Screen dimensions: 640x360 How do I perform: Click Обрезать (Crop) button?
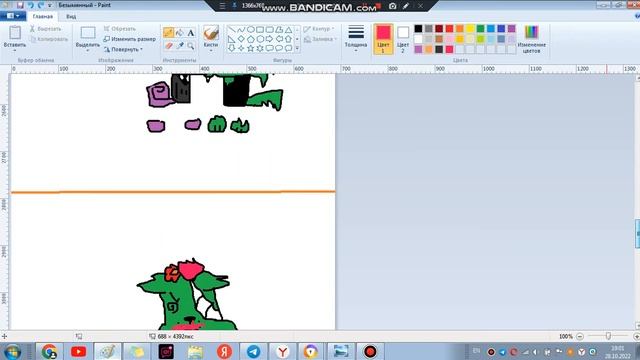coord(120,29)
